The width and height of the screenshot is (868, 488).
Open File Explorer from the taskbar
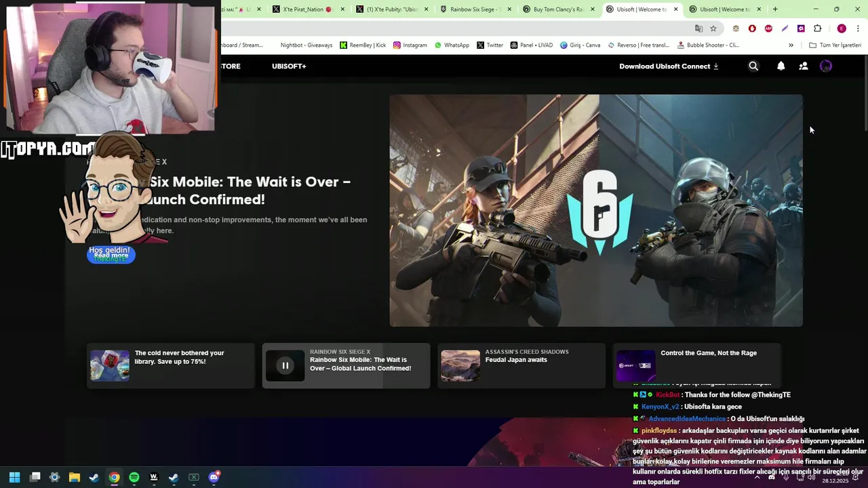tap(75, 477)
